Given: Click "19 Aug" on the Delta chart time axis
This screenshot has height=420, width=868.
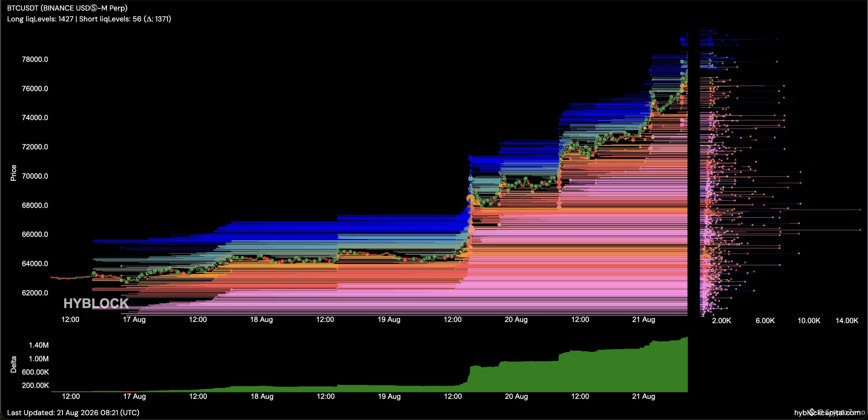Looking at the screenshot, I should tap(389, 396).
